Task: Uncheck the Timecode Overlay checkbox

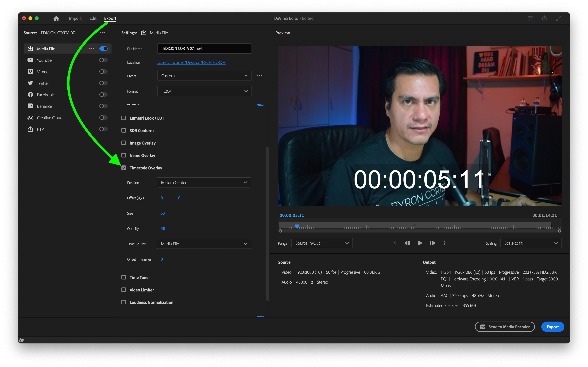Action: coord(124,168)
